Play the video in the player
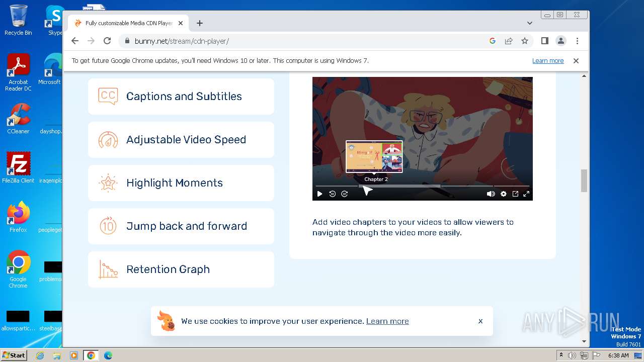Image resolution: width=644 pixels, height=362 pixels. [319, 194]
